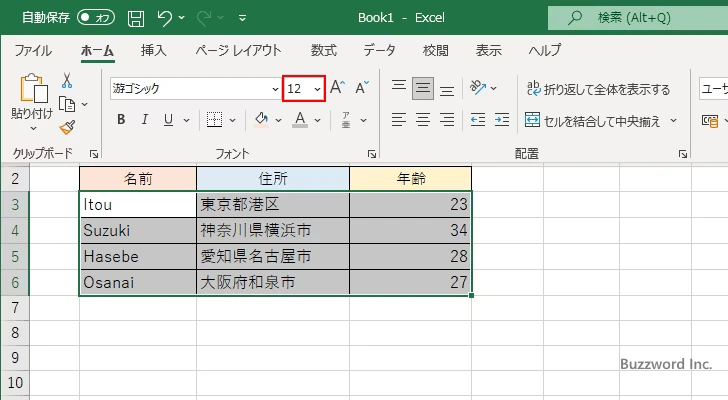Open the Underline style dropdown

(x=187, y=120)
